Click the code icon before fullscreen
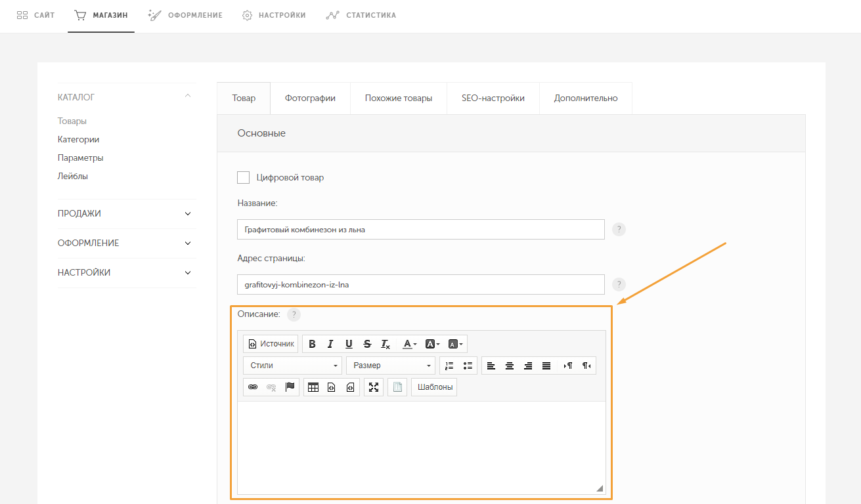861x504 pixels. pyautogui.click(x=350, y=387)
